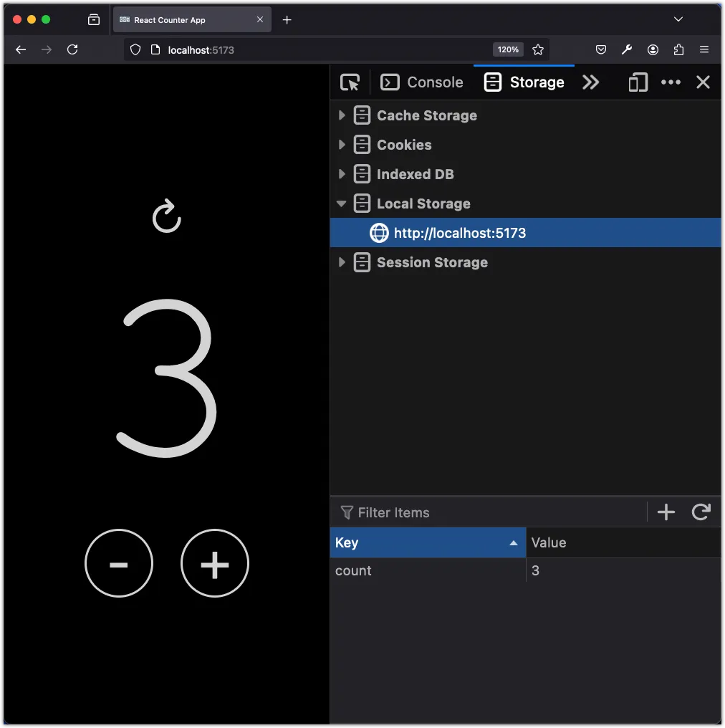This screenshot has width=725, height=728.
Task: Open the Firefox View icon beside the tabs
Action: 94,19
